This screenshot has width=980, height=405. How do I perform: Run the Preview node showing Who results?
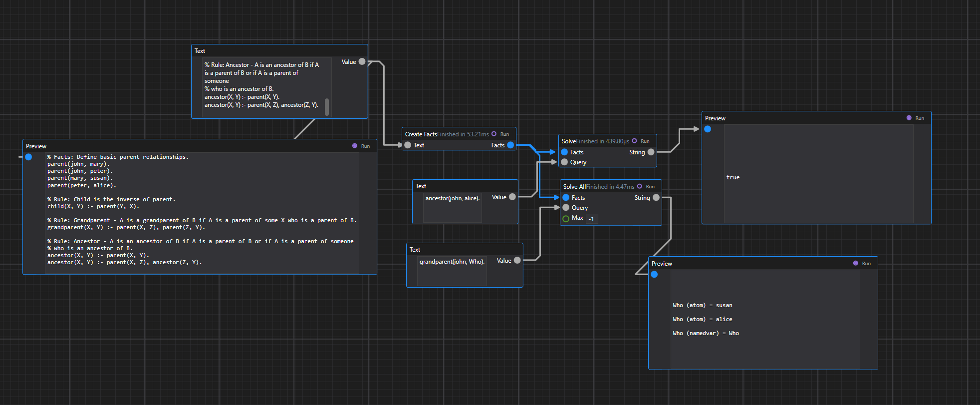[x=866, y=264]
